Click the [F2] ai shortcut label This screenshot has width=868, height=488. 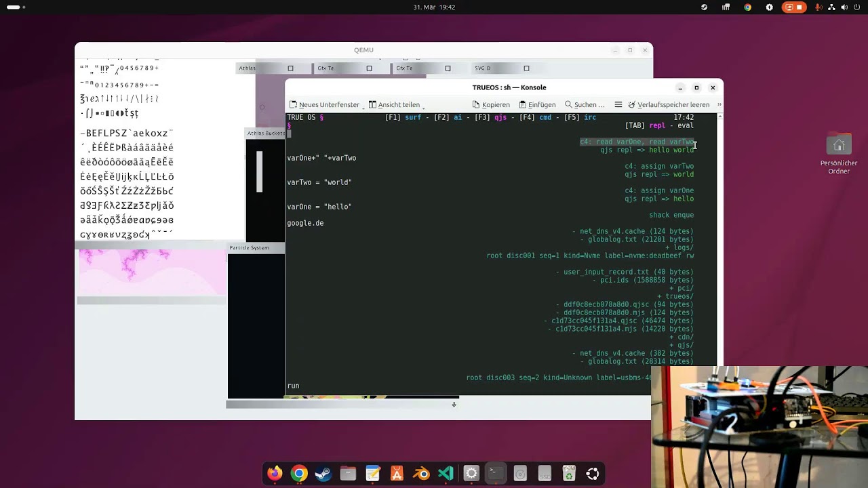click(x=448, y=117)
